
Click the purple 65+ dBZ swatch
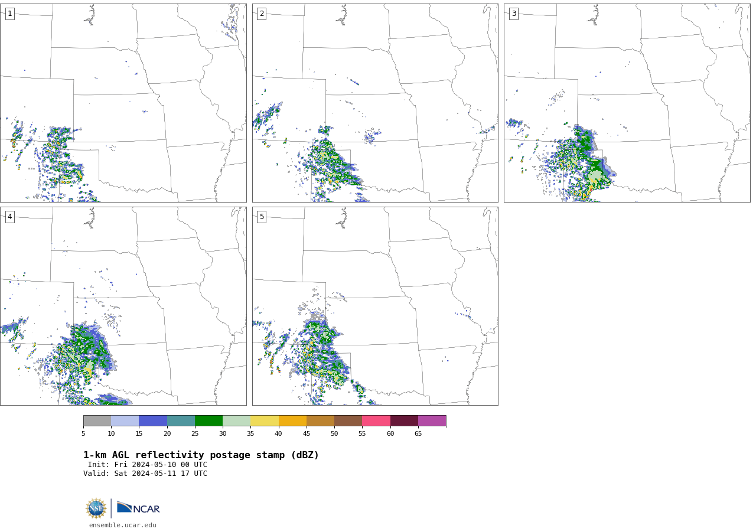(432, 421)
